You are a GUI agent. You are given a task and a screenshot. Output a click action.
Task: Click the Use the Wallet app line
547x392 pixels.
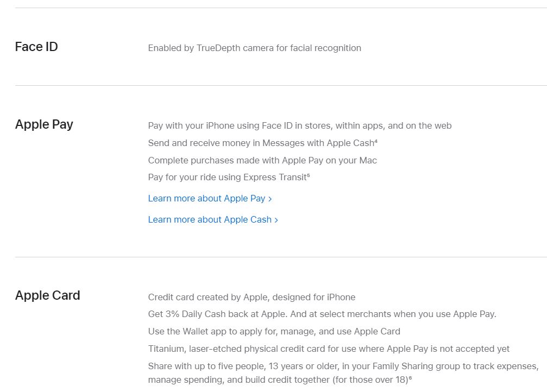[274, 331]
